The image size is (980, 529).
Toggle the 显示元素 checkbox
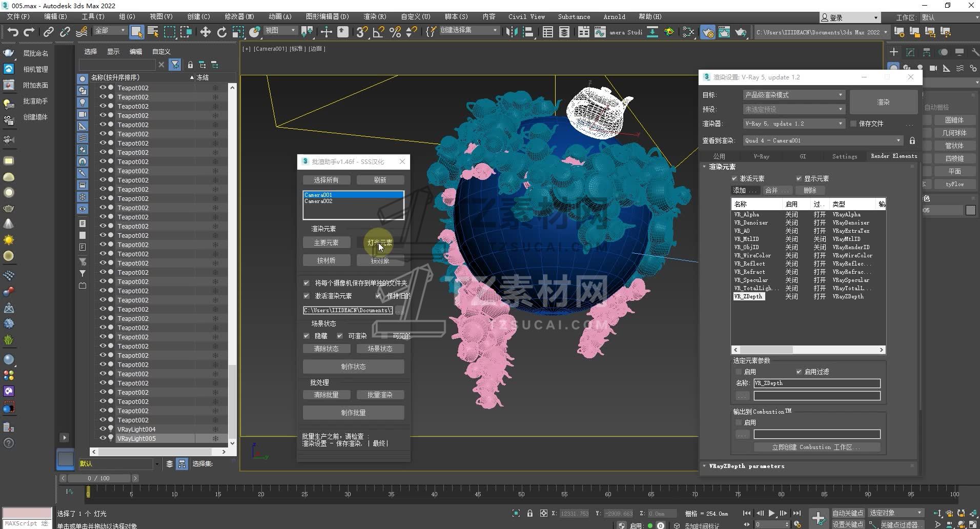799,178
